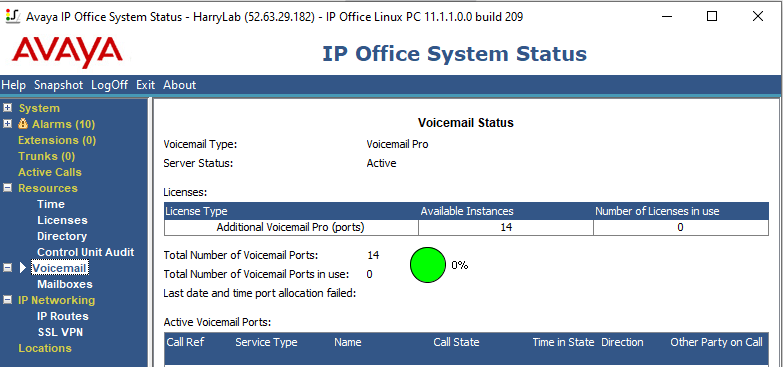Click the Direction column header
This screenshot has width=783, height=367.
[622, 342]
